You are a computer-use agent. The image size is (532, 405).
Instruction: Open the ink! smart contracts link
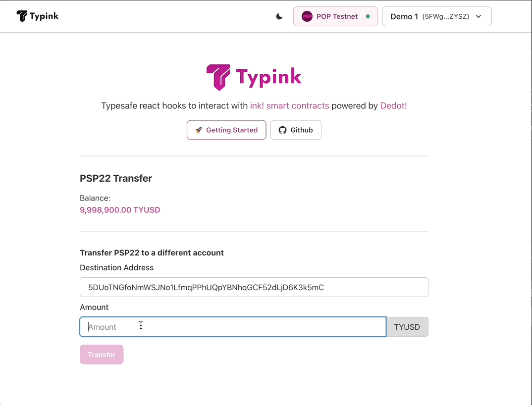(289, 105)
